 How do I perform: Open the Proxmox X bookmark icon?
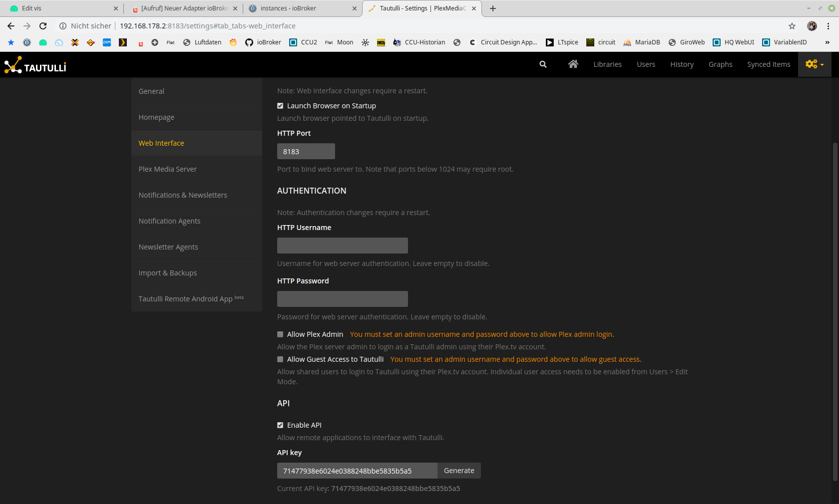[75, 42]
